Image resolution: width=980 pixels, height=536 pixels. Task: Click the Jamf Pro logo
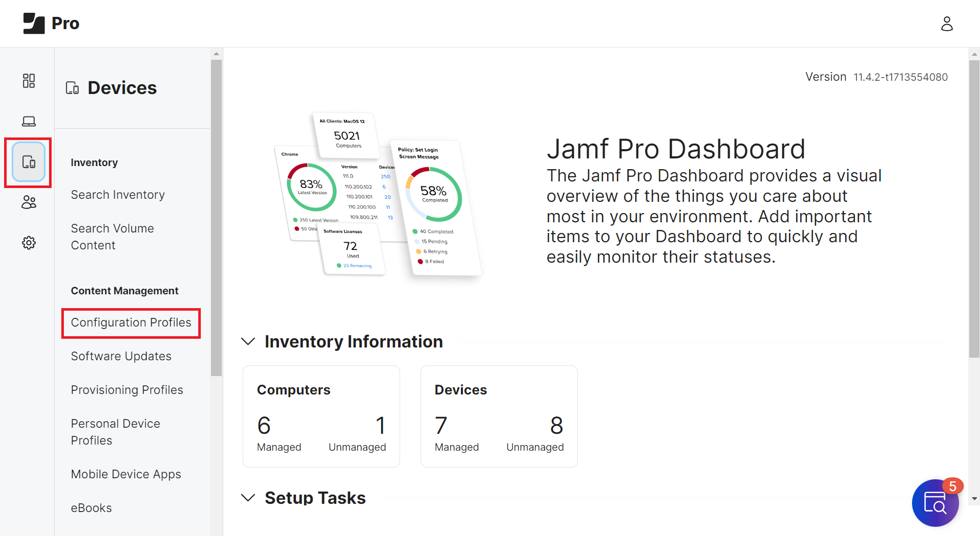(x=52, y=24)
